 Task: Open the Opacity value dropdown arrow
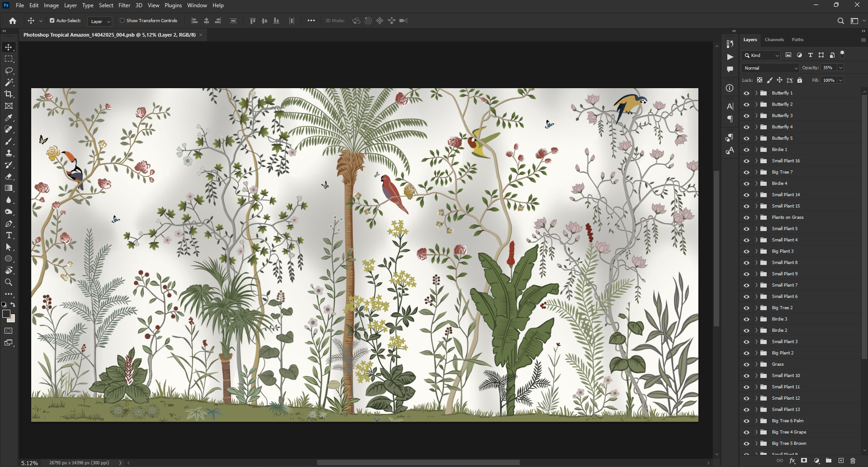(x=840, y=68)
